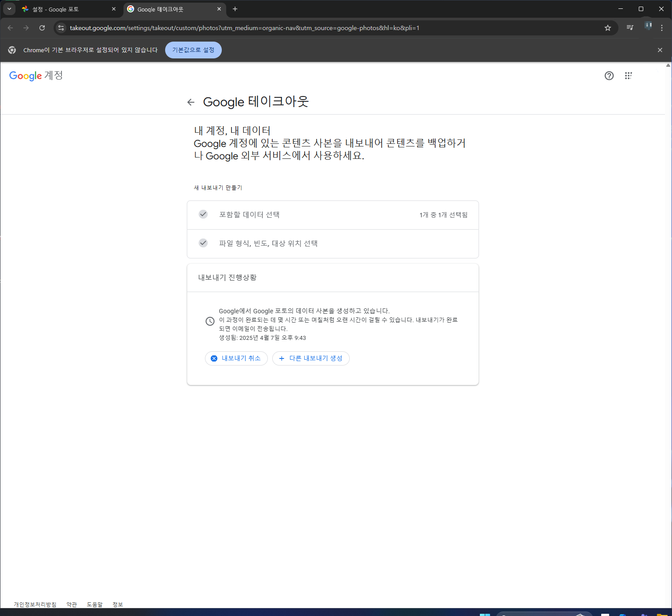This screenshot has width=672, height=616.
Task: Click the browser reload button
Action: tap(42, 28)
